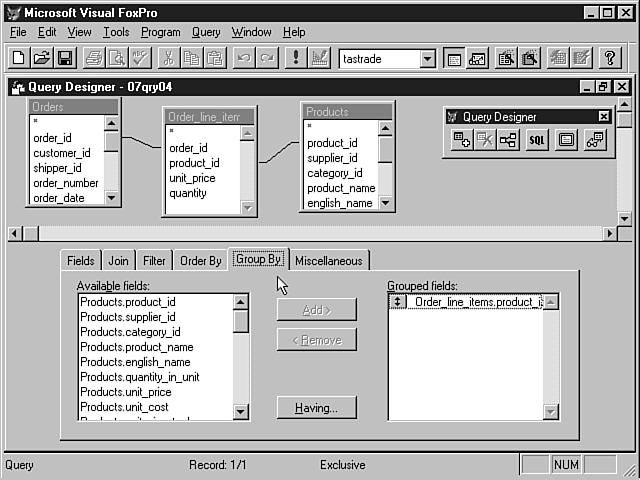640x480 pixels.
Task: Click the Maximize Table View icon in the floating toolbar
Action: tap(566, 140)
